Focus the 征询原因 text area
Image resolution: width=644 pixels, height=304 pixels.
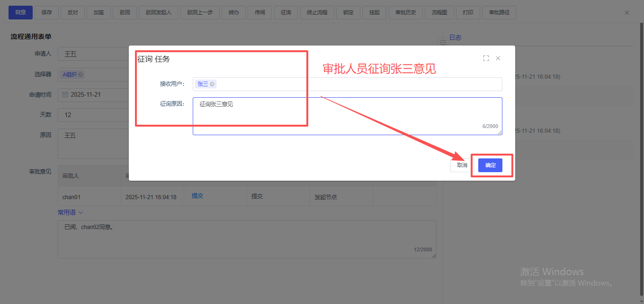point(347,116)
